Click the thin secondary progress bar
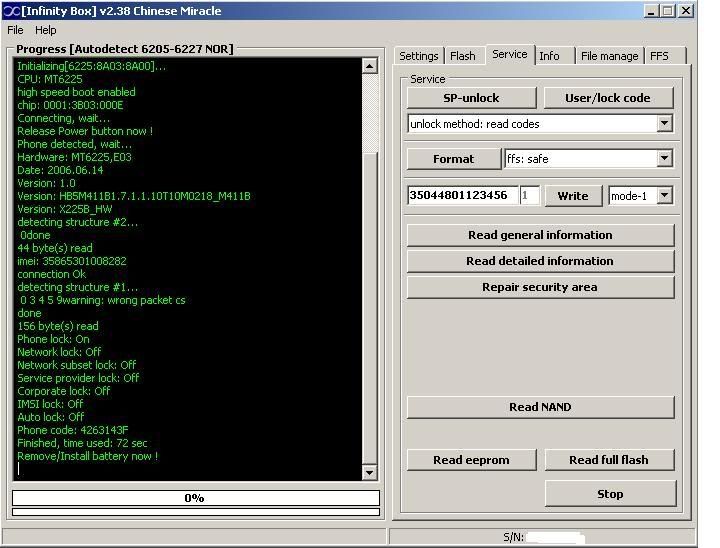Viewport: 720px width, 548px height. pos(196,512)
